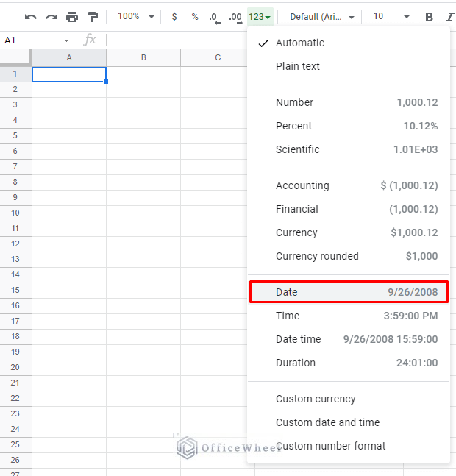The image size is (456, 476).
Task: Toggle Italic formatting
Action: [x=449, y=17]
